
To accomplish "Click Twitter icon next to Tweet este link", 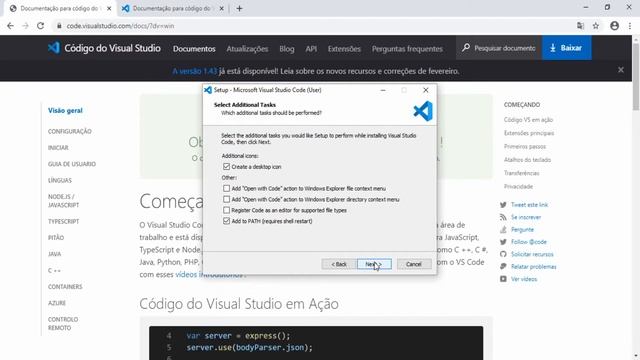I will coord(503,205).
